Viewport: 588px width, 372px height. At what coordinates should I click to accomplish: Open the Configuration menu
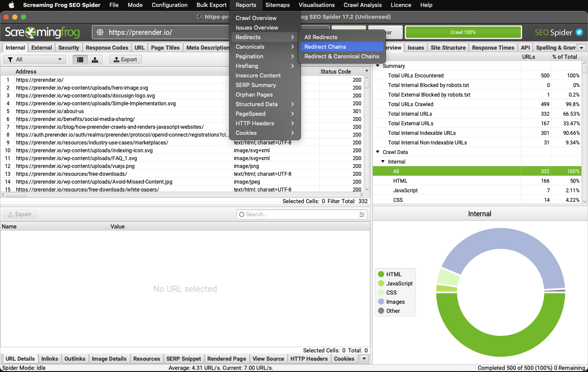(x=169, y=5)
